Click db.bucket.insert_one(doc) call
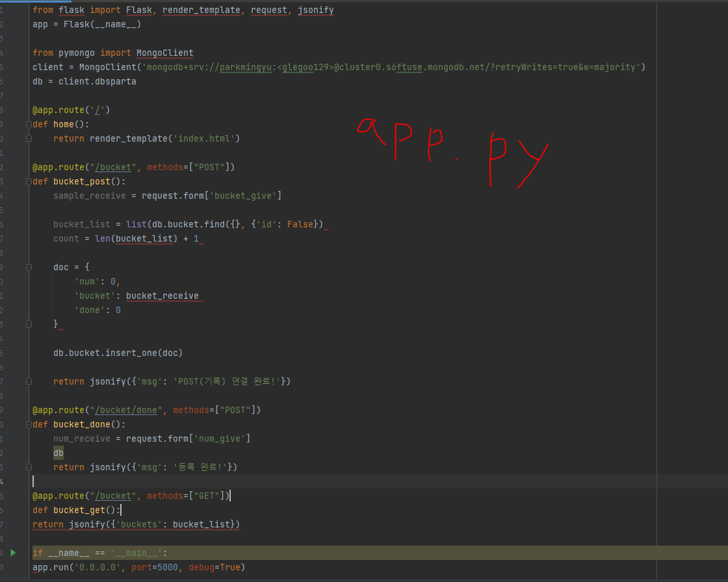The image size is (728, 582). pos(118,353)
